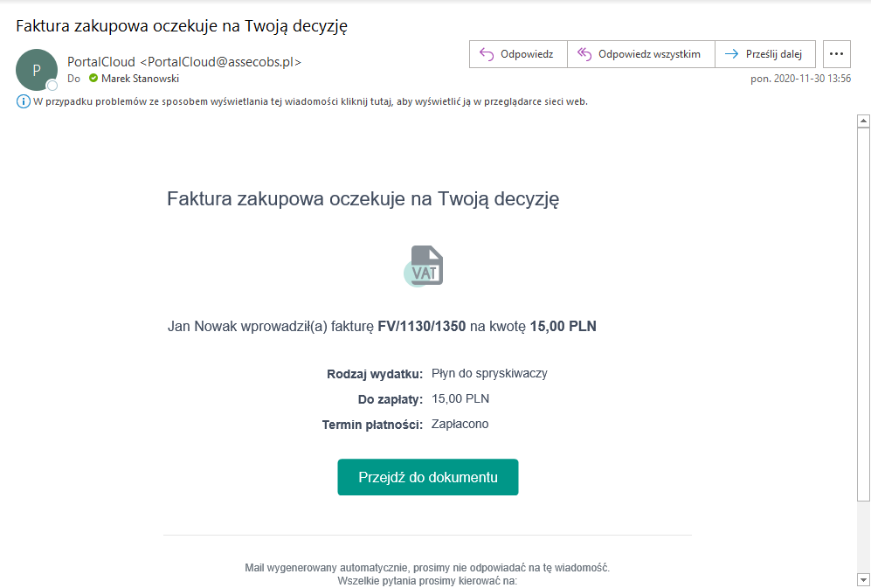This screenshot has height=588, width=871.
Task: Click the status circle on sender avatar
Action: pos(52,86)
